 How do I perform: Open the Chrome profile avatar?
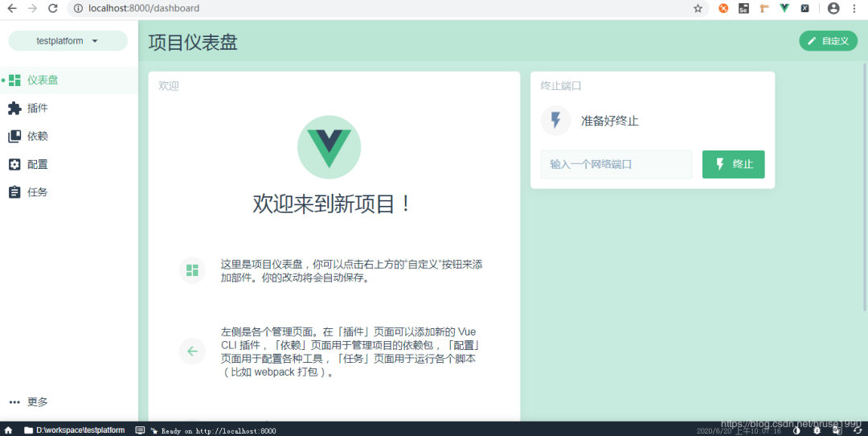[x=833, y=8]
